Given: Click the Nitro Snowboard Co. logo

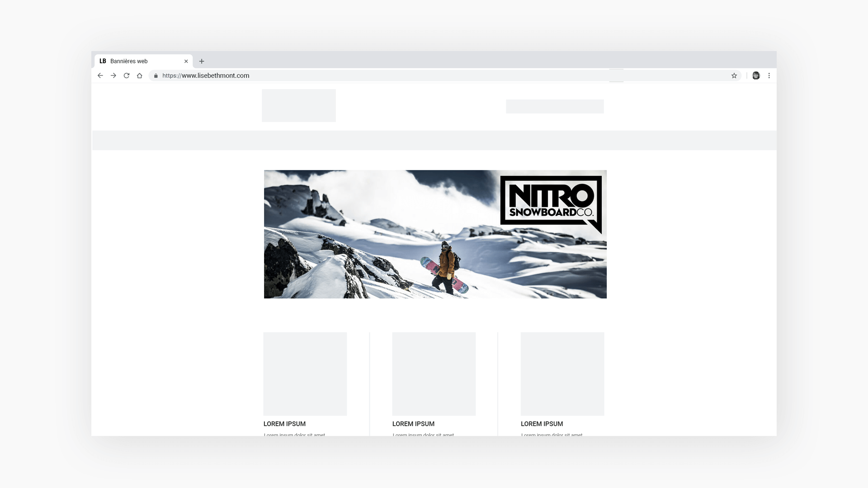Looking at the screenshot, I should pos(551,205).
